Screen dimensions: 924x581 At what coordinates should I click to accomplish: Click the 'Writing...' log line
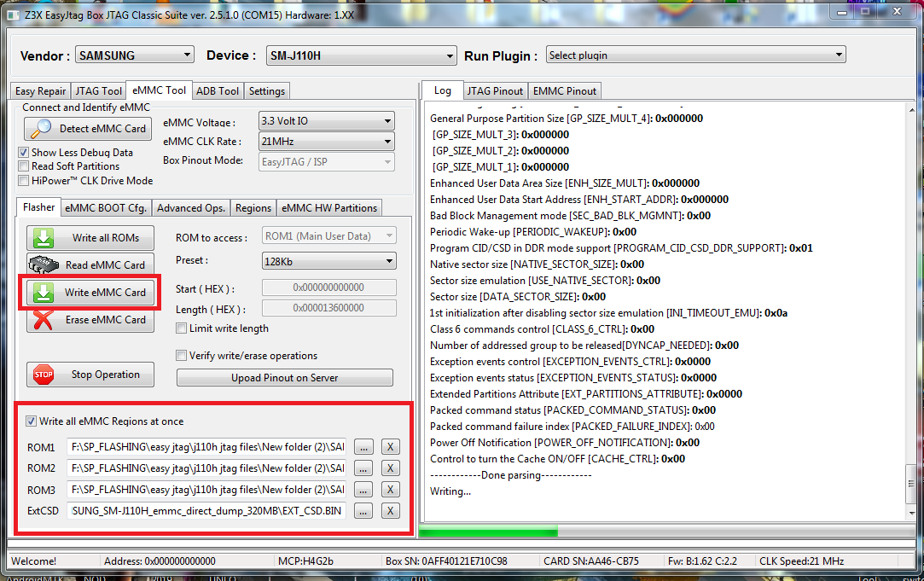pos(450,491)
